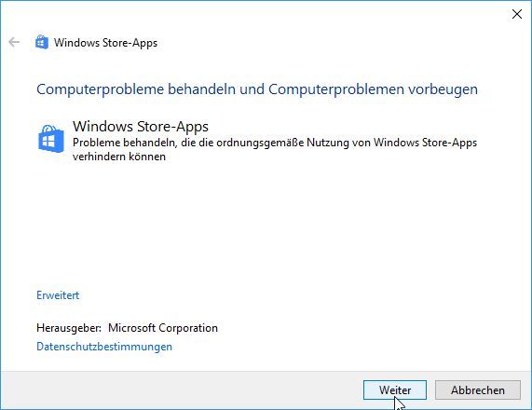Click the word 'vorbeugen' in the heading

(443, 89)
